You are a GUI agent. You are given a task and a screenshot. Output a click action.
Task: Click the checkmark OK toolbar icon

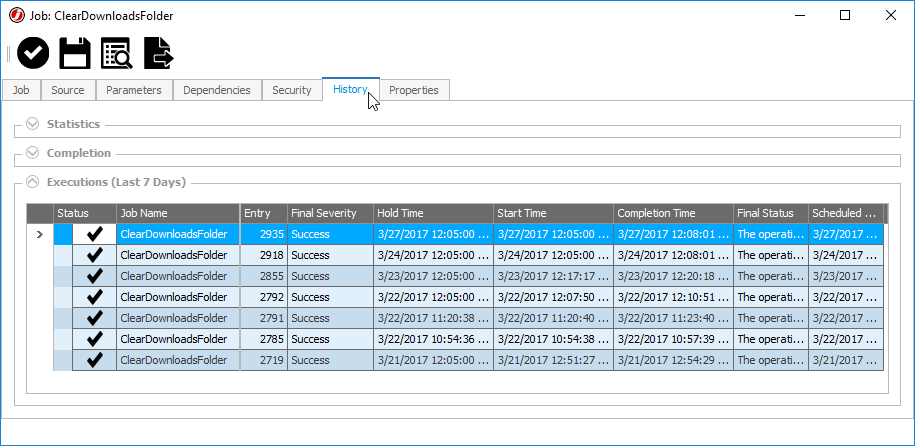pos(33,54)
